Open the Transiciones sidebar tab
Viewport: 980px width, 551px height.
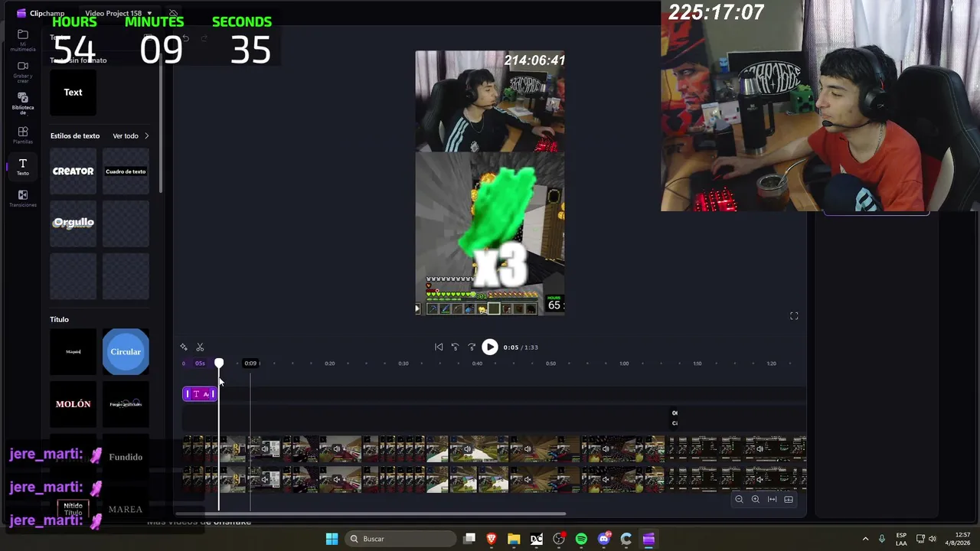click(x=23, y=199)
